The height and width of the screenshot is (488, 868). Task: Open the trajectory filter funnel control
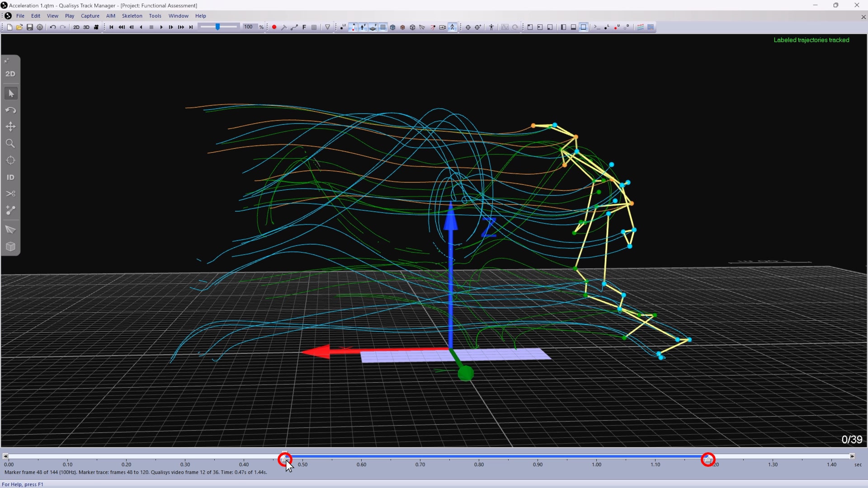point(328,27)
